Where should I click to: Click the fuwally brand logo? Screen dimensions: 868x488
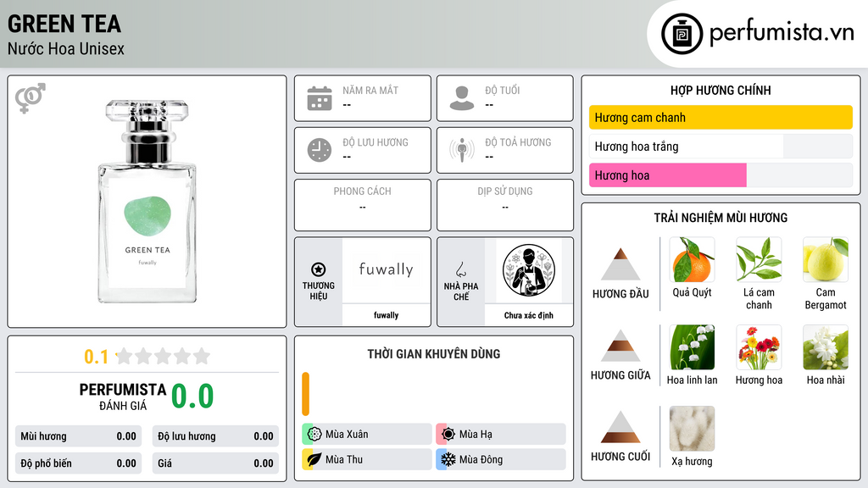(386, 270)
